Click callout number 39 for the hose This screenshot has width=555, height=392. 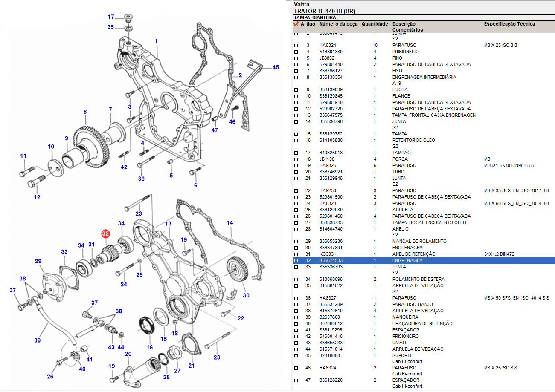click(38, 340)
